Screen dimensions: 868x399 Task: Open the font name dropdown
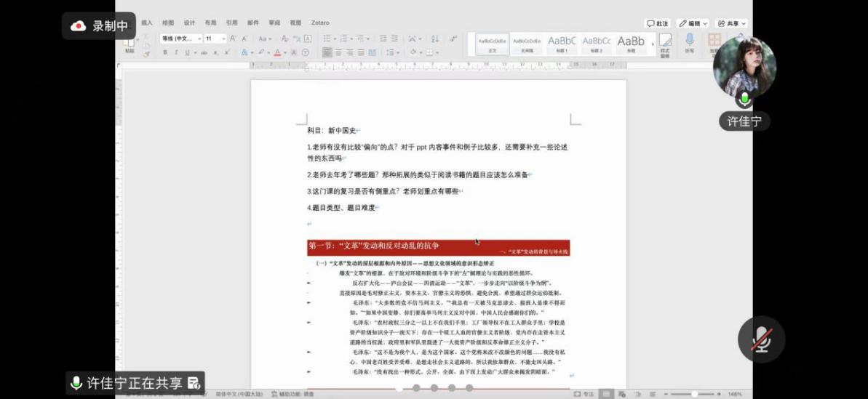(x=179, y=39)
